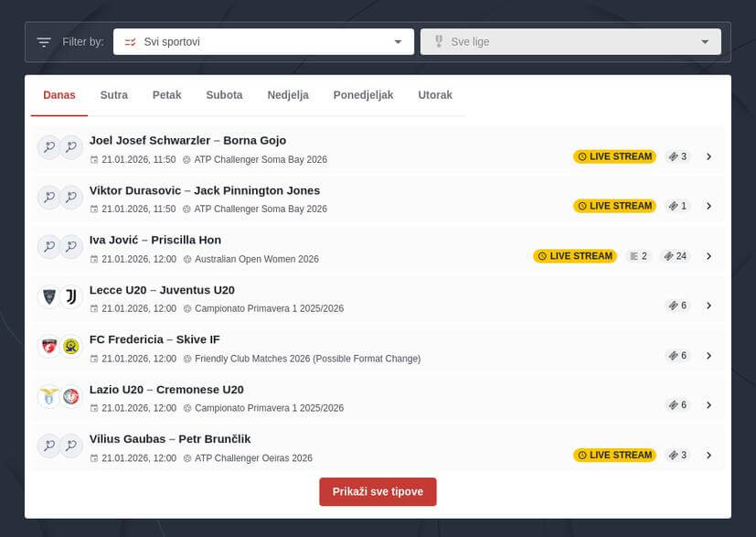Click Lazio U20 team crest
The image size is (756, 537).
[x=48, y=396]
